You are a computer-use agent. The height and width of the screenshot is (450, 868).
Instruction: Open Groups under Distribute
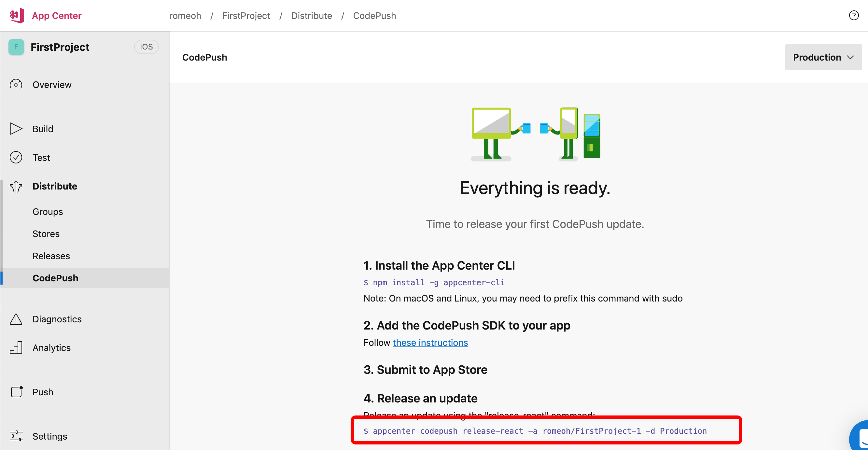48,212
